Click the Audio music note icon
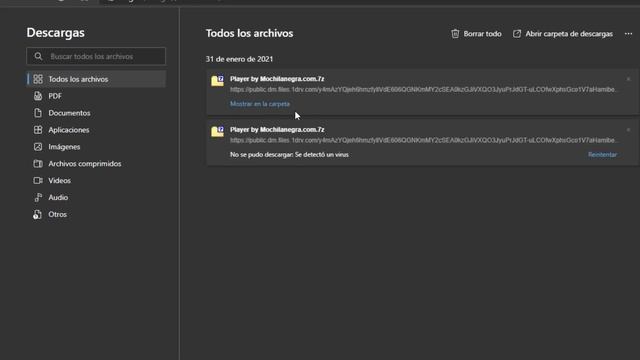The height and width of the screenshot is (360, 640). pyautogui.click(x=38, y=198)
